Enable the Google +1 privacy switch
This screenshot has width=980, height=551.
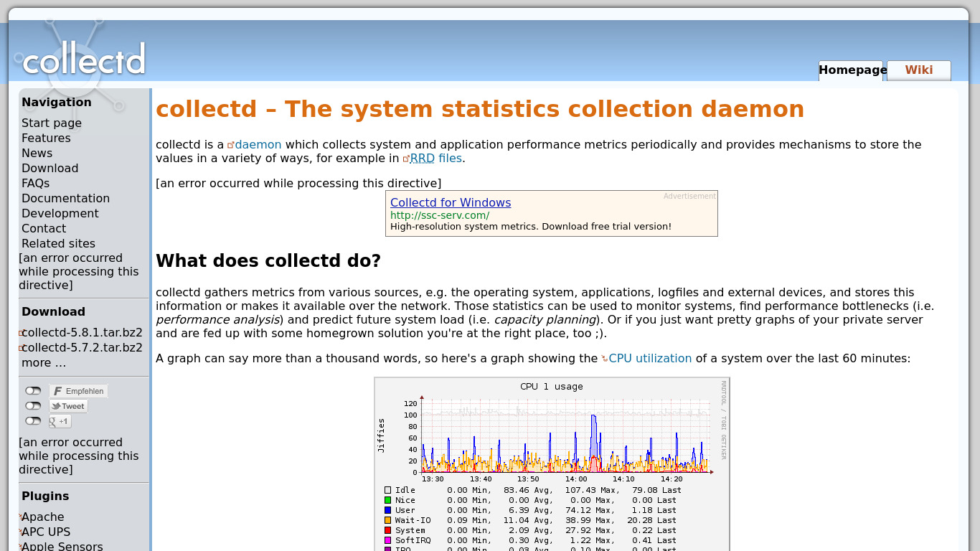click(x=33, y=421)
